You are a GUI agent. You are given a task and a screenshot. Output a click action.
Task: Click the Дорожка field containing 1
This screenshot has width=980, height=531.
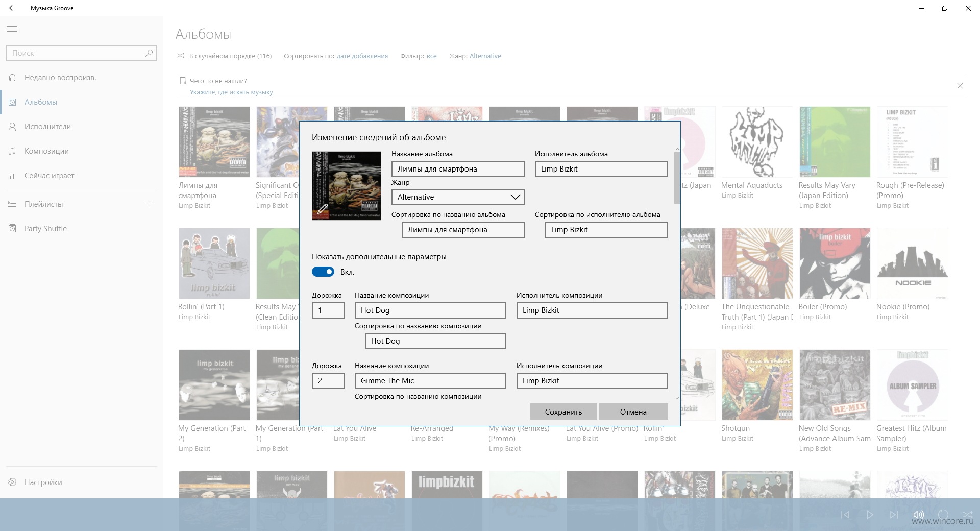pos(328,310)
